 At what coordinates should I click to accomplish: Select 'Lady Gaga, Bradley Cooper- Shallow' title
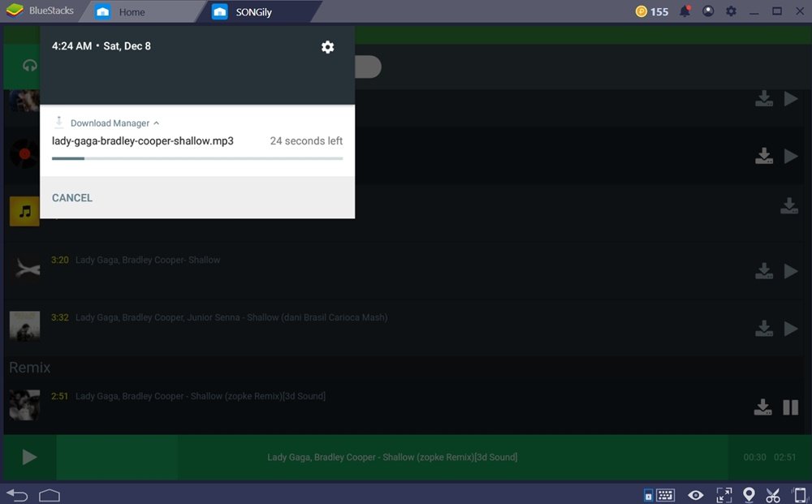pos(148,260)
